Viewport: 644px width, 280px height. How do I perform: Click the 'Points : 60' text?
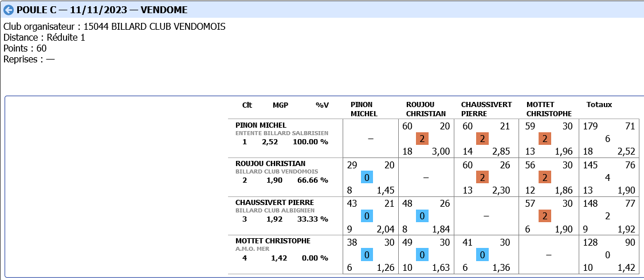(25, 48)
